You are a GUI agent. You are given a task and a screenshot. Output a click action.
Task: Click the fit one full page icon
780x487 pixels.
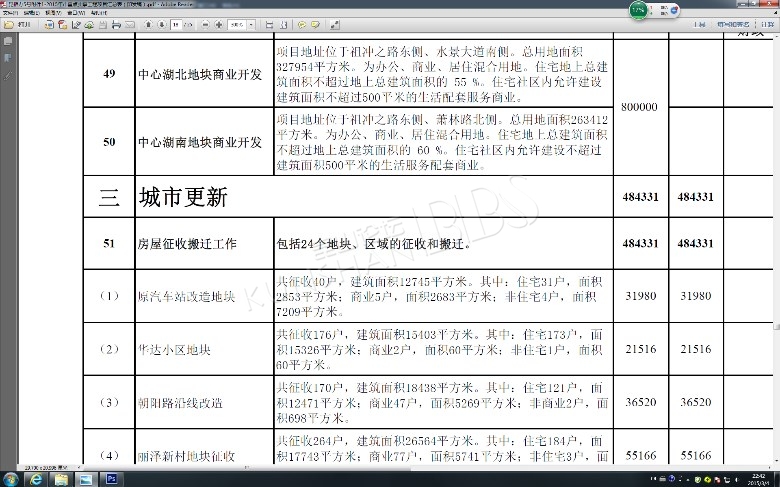(x=284, y=24)
